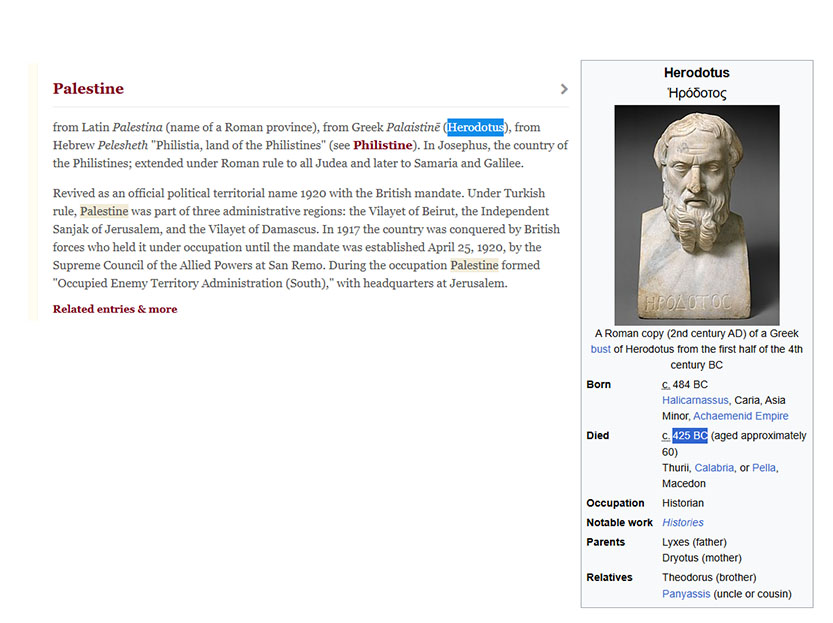Open the bust link in caption
The width and height of the screenshot is (833, 623).
600,349
